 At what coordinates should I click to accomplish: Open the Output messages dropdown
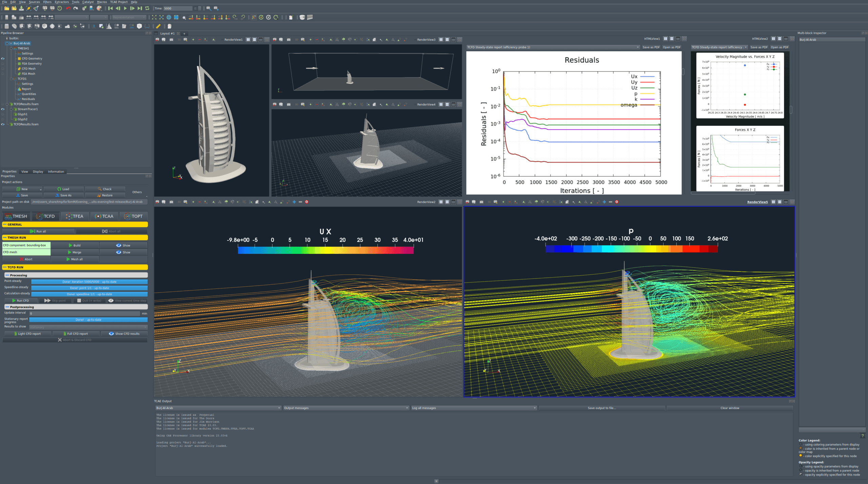pos(346,408)
